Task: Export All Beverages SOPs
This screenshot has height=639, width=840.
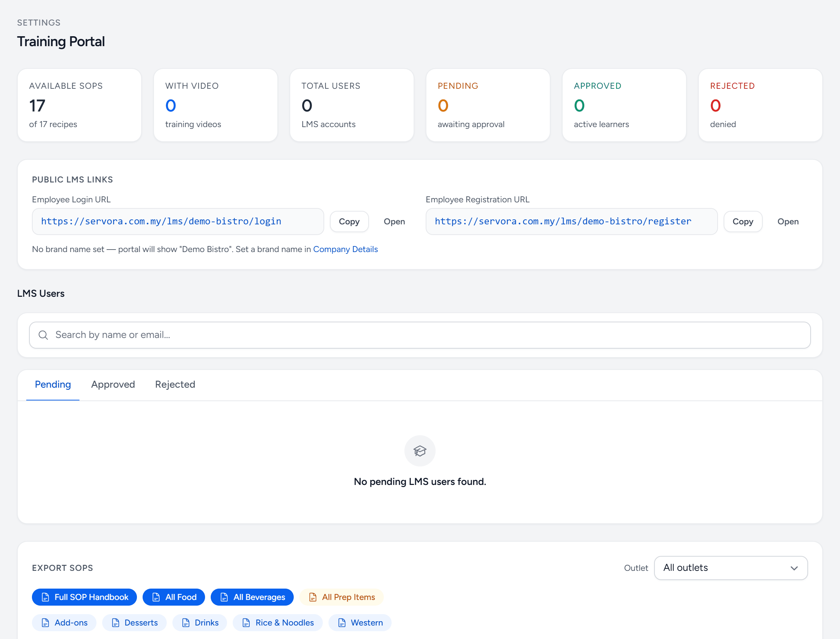Action: (252, 597)
